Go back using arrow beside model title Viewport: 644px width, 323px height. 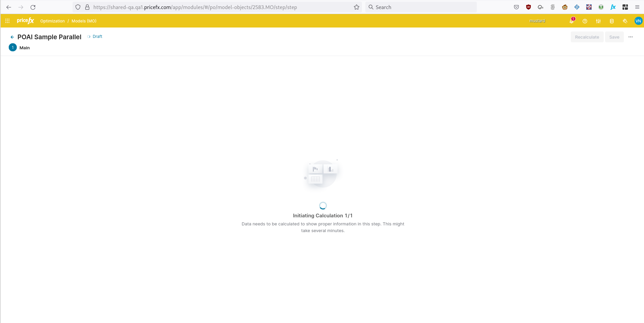pyautogui.click(x=12, y=37)
